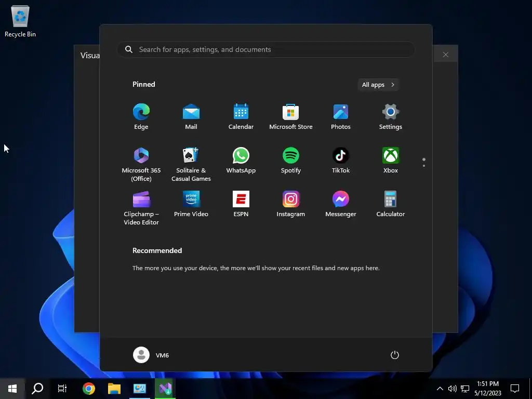Launch the Calculator app
Screen dimensions: 532x399
[391, 204]
